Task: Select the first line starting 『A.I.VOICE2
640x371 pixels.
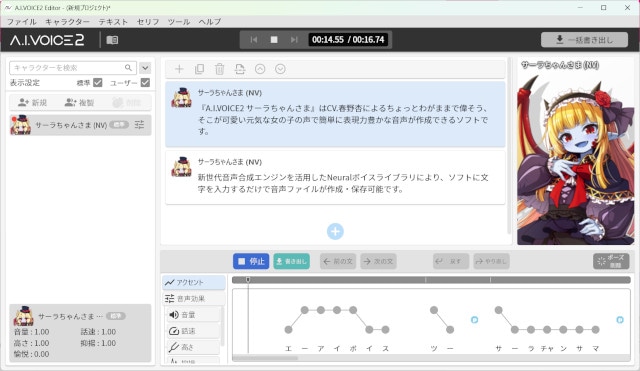Action: click(335, 114)
